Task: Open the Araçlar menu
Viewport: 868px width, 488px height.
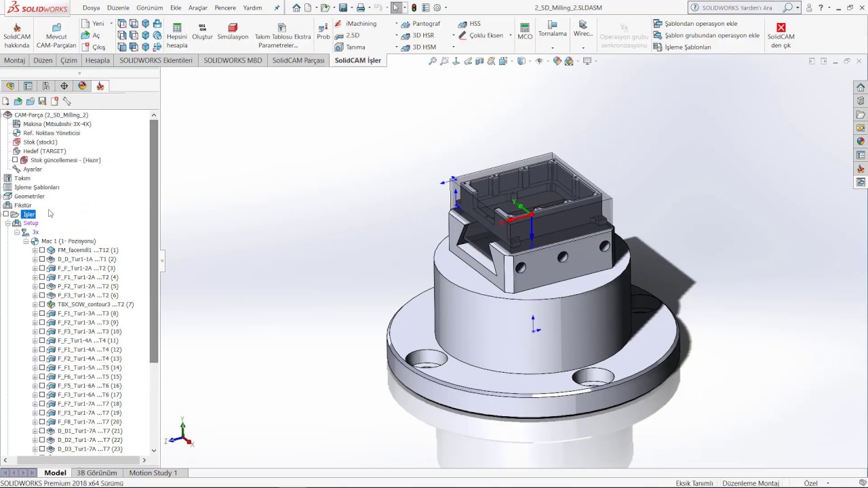Action: [x=198, y=8]
